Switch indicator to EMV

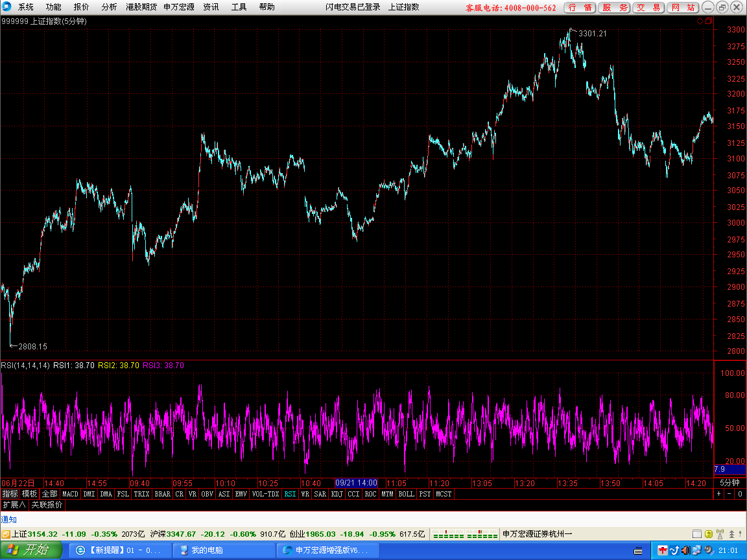(x=241, y=494)
